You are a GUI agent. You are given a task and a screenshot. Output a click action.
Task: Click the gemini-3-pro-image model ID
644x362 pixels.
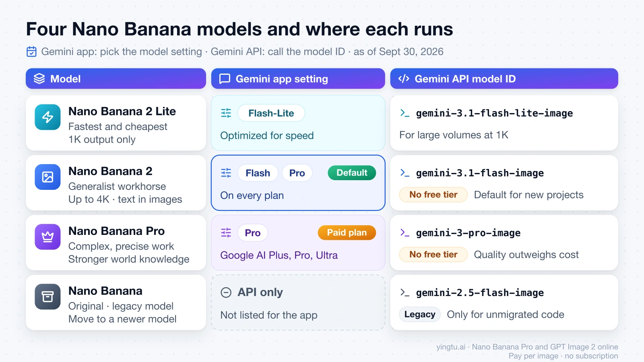[x=468, y=232]
